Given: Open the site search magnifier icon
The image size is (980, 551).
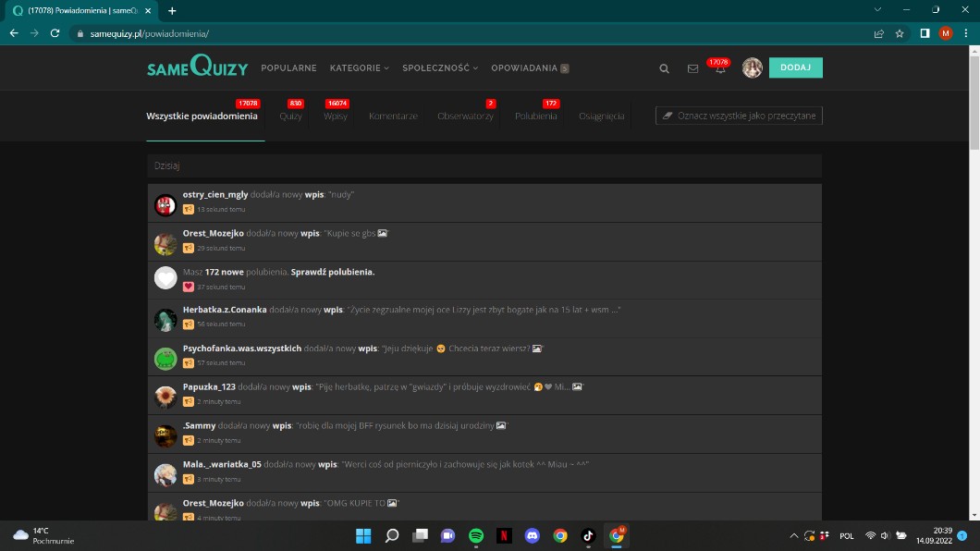Looking at the screenshot, I should [664, 68].
